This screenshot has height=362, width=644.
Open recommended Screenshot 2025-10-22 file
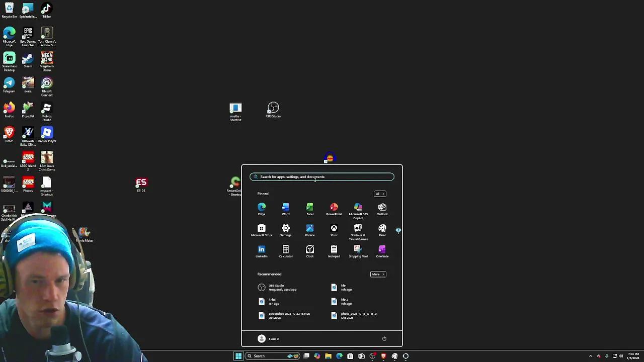(285, 315)
